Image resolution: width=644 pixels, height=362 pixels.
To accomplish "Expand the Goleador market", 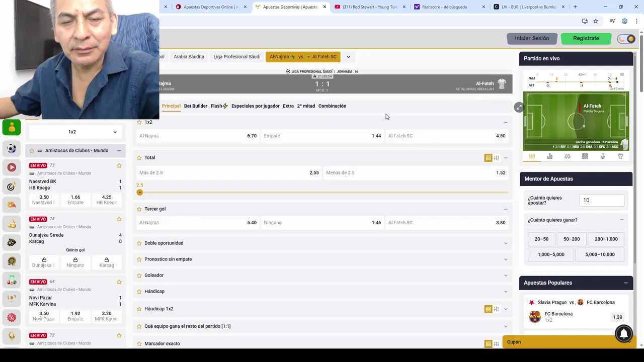I will coord(506,276).
